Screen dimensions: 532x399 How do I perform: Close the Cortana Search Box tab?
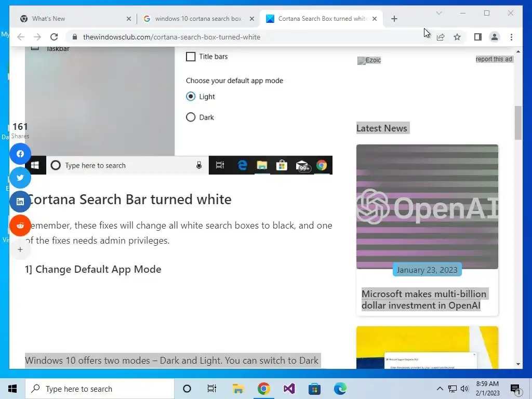point(375,19)
